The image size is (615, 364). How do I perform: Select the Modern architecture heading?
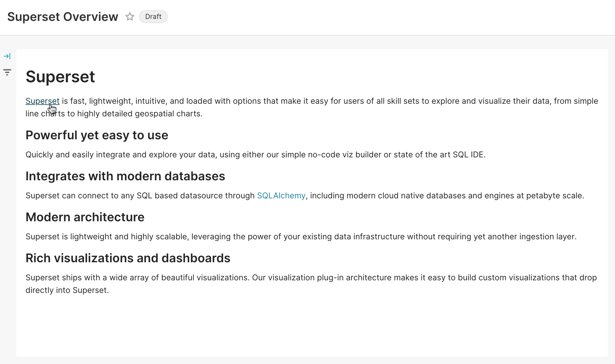(x=85, y=217)
